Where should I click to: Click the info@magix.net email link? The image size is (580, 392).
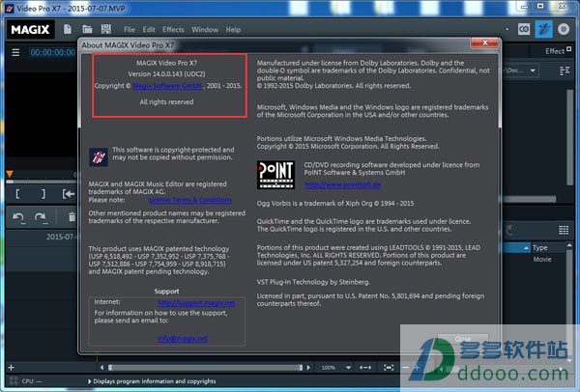point(183,339)
